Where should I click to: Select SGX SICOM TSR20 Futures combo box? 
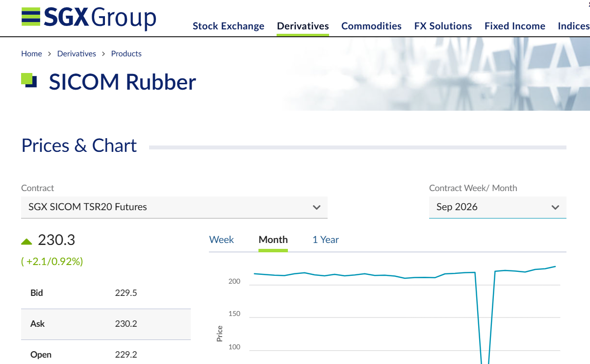(x=174, y=207)
